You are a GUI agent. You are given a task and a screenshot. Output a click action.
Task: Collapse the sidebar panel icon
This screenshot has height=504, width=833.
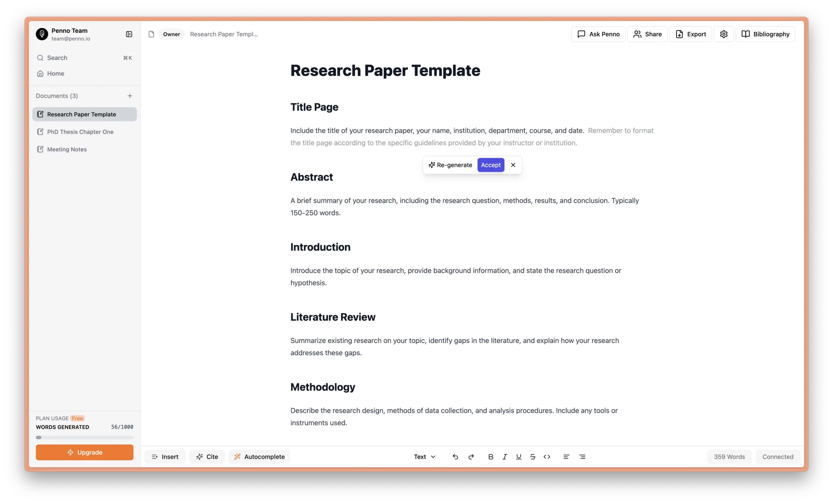pos(129,34)
